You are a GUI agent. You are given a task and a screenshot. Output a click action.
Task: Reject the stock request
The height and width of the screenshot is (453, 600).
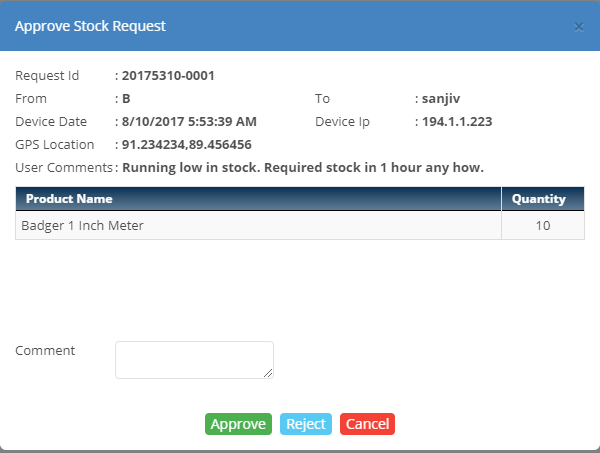(x=306, y=424)
